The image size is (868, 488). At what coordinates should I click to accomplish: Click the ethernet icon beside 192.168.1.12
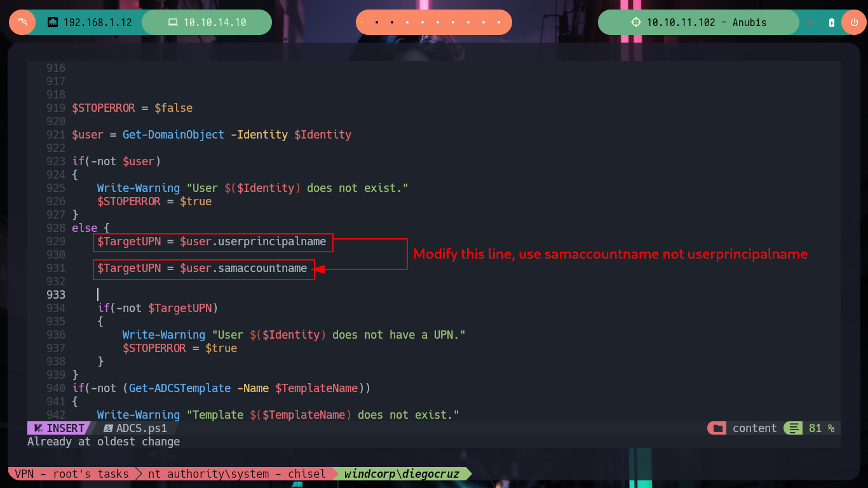[x=53, y=22]
